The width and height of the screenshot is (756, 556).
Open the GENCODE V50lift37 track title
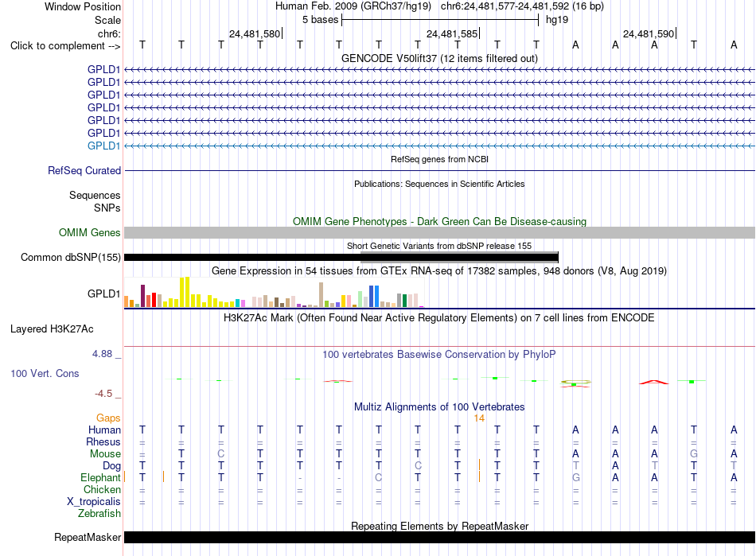pos(439,58)
